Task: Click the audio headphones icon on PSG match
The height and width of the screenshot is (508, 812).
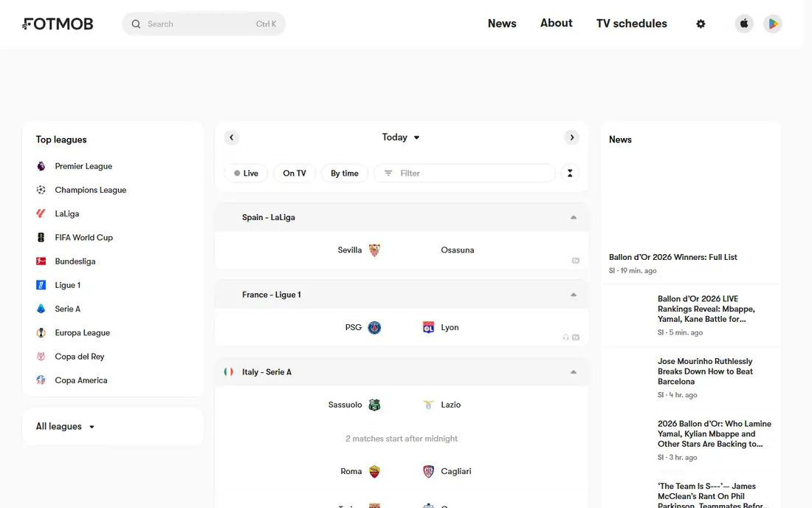Action: (x=565, y=337)
